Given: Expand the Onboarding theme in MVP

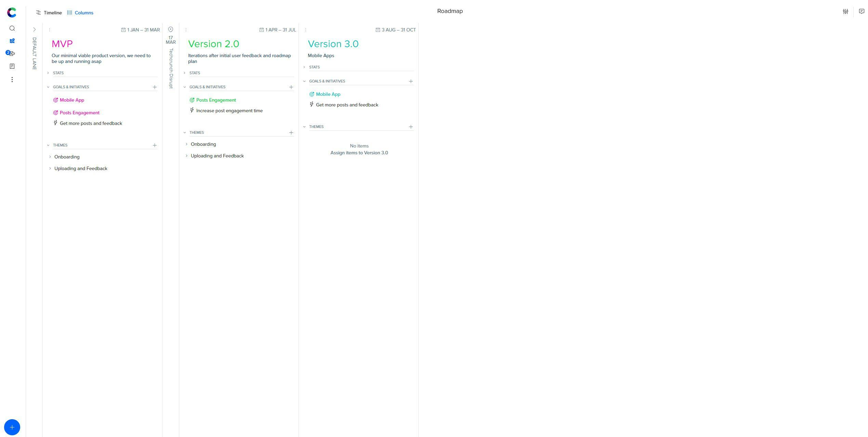Looking at the screenshot, I should click(50, 157).
